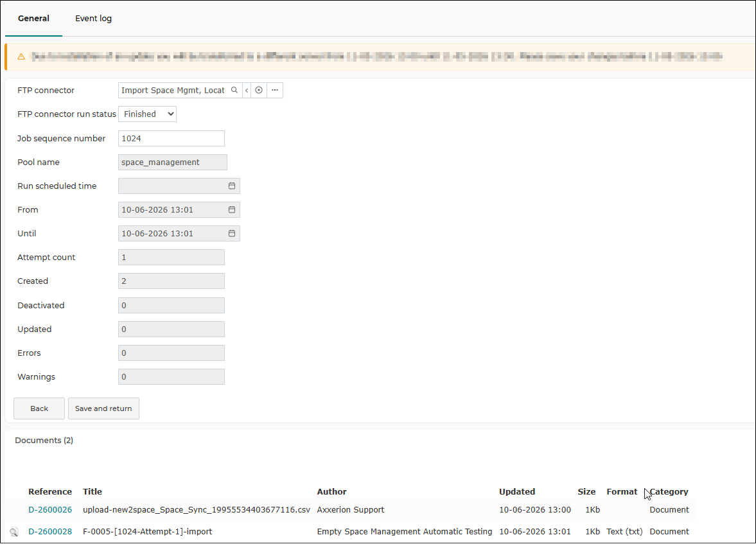Viewport: 756px width, 544px height.
Task: Click the Updated count field
Action: tap(171, 329)
